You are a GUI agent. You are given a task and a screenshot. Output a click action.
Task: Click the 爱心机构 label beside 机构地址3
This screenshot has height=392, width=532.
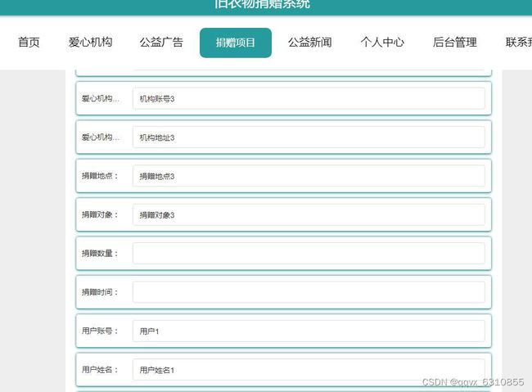tap(101, 137)
